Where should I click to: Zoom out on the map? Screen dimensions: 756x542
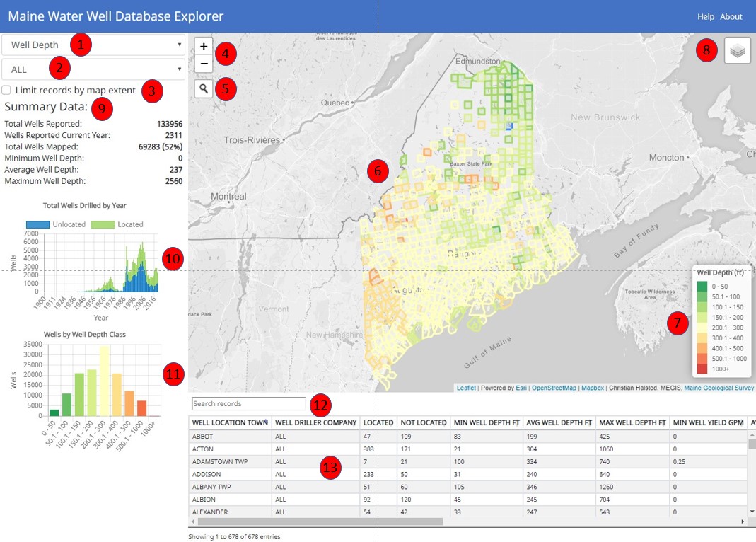tap(204, 64)
